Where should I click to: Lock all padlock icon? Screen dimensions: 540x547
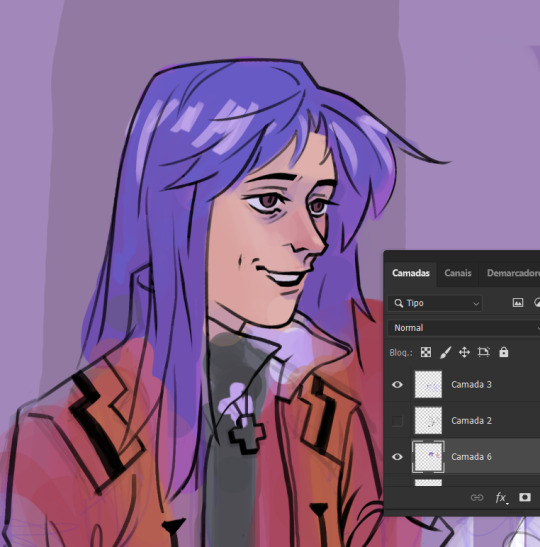coord(503,352)
